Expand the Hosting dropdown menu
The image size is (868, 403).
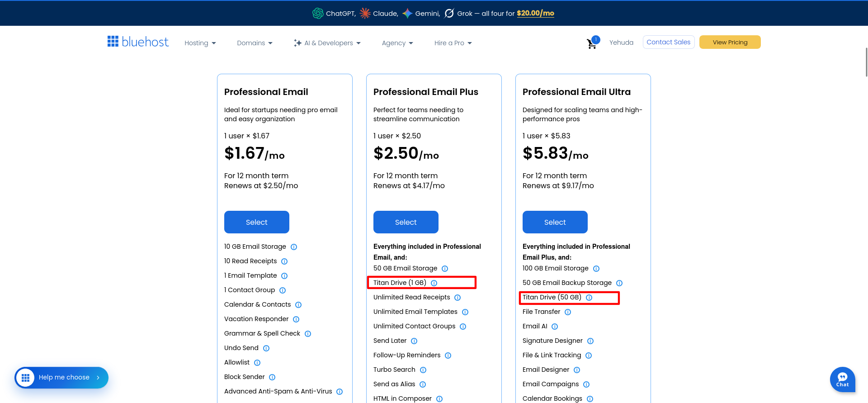click(x=200, y=43)
